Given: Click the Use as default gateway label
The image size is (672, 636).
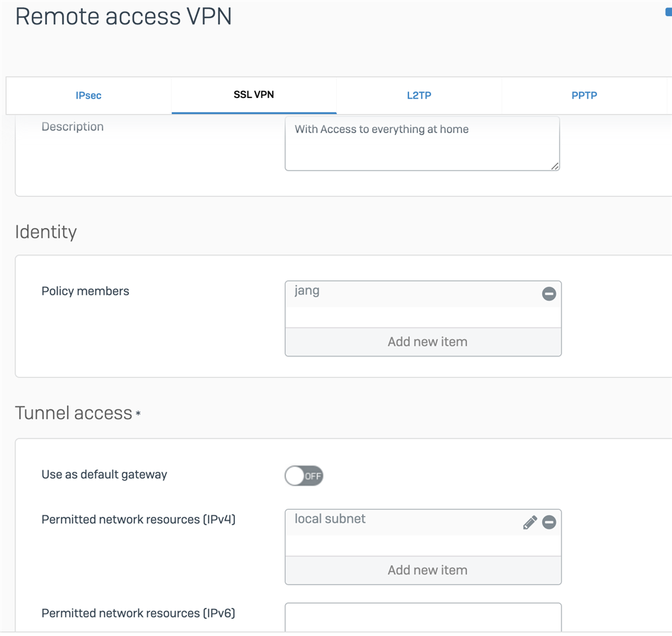Looking at the screenshot, I should click(104, 474).
